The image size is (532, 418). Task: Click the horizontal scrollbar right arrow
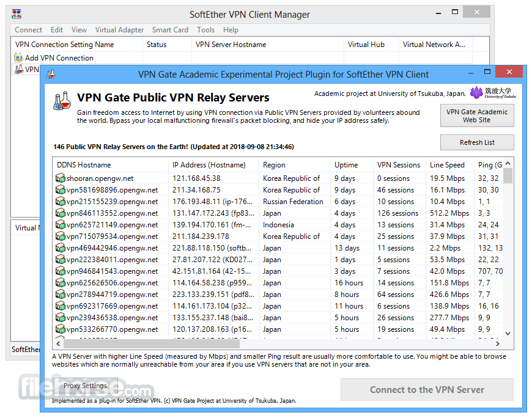498,344
